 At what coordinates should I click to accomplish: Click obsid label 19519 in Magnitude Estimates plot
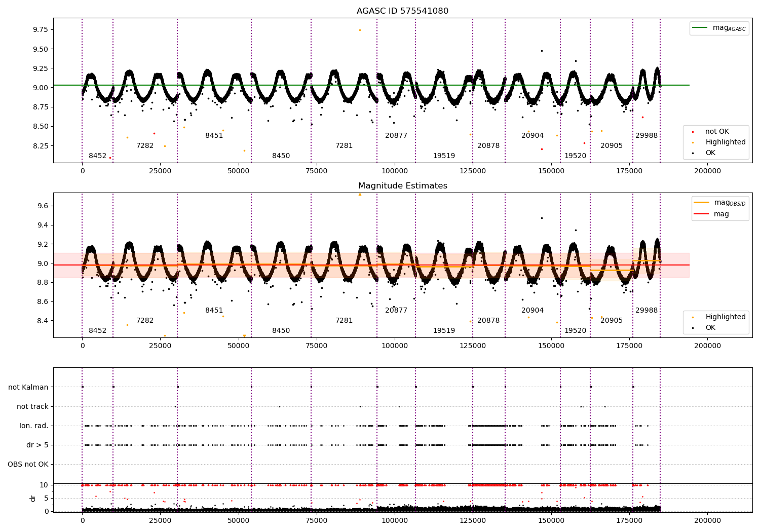click(x=444, y=331)
